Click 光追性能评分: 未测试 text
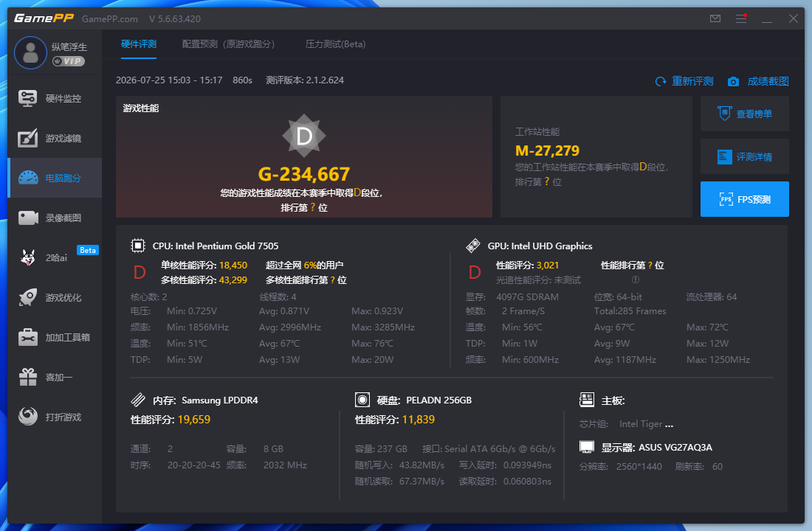812x531 pixels. (x=539, y=280)
